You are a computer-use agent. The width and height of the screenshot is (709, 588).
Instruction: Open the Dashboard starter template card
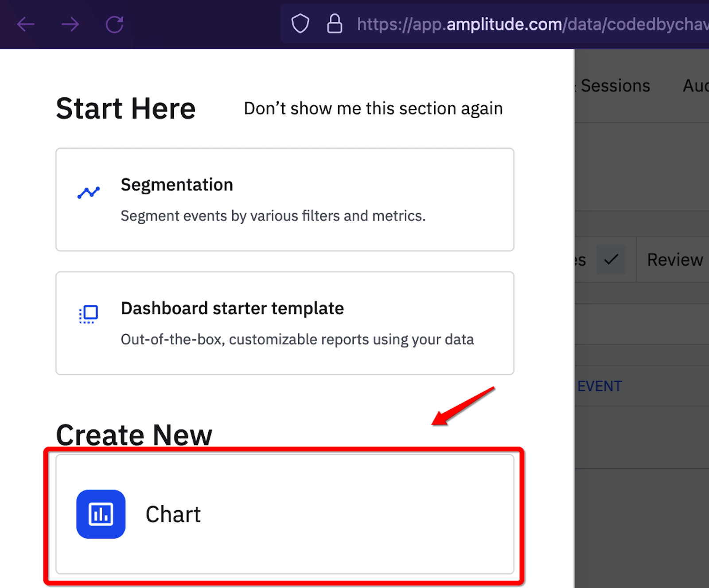(x=284, y=323)
